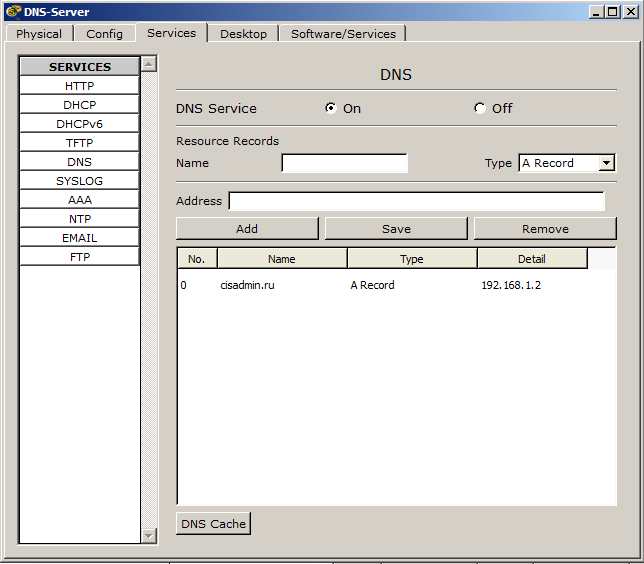644x564 pixels.
Task: Click the Remove record button
Action: coord(545,228)
